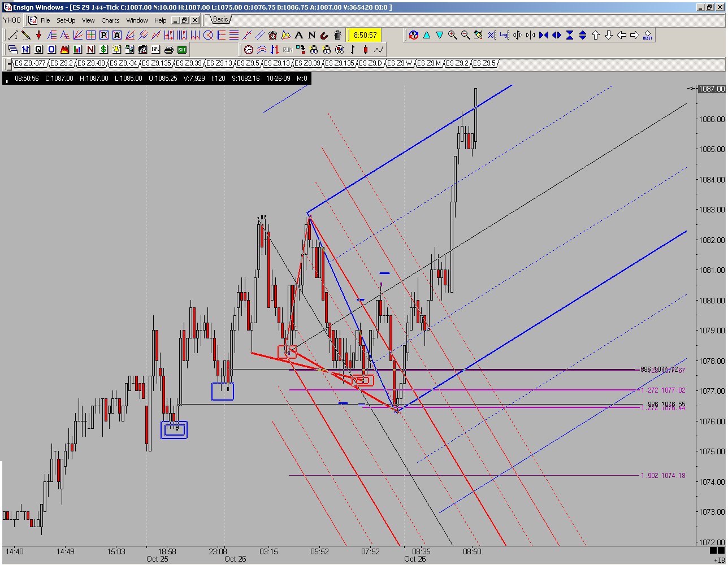The width and height of the screenshot is (728, 565).
Task: Click the 1.902 1074.18 level label
Action: (x=662, y=476)
